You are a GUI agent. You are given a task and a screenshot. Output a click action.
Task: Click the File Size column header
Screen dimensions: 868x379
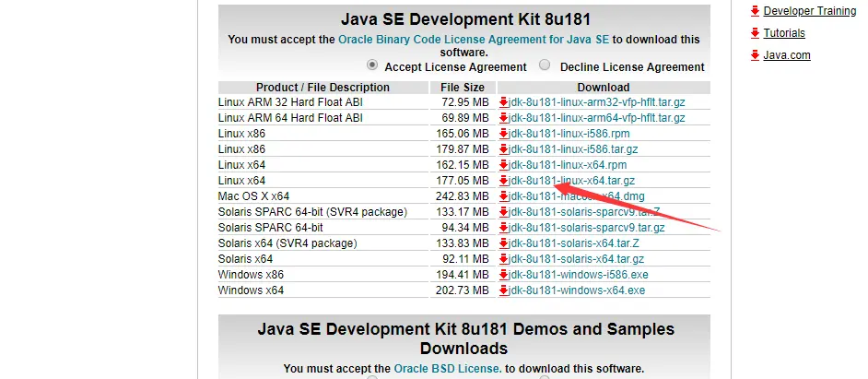click(463, 88)
